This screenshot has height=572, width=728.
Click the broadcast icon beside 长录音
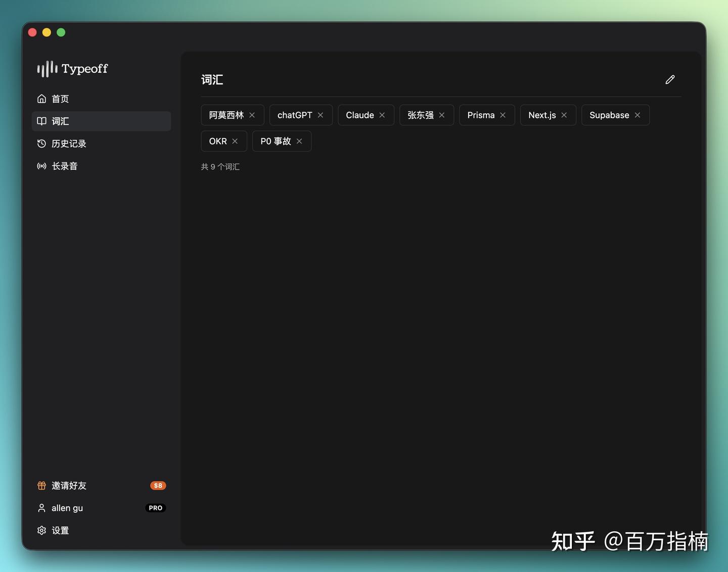coord(42,166)
